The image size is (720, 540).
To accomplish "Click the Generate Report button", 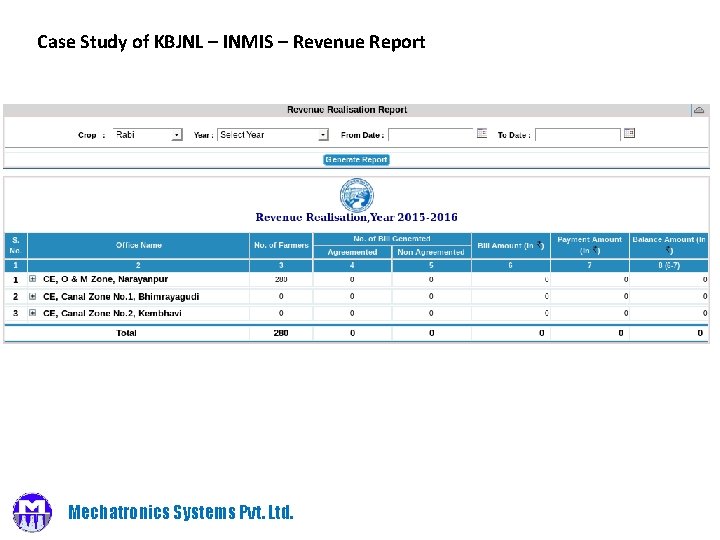I will point(356,160).
